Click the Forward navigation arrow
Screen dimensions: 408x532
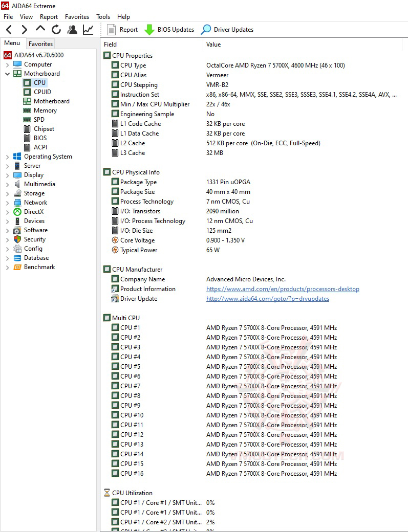tap(24, 30)
